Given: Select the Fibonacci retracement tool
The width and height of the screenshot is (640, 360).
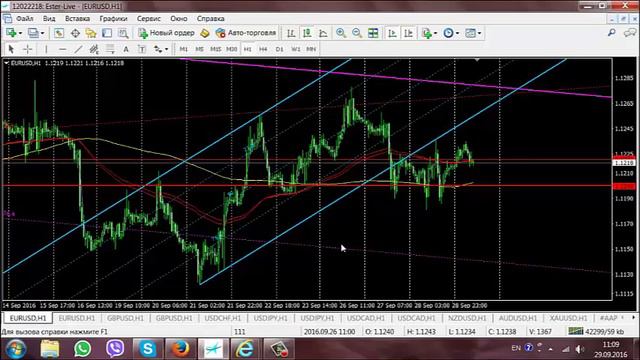Looking at the screenshot, I should pyautogui.click(x=110, y=49).
